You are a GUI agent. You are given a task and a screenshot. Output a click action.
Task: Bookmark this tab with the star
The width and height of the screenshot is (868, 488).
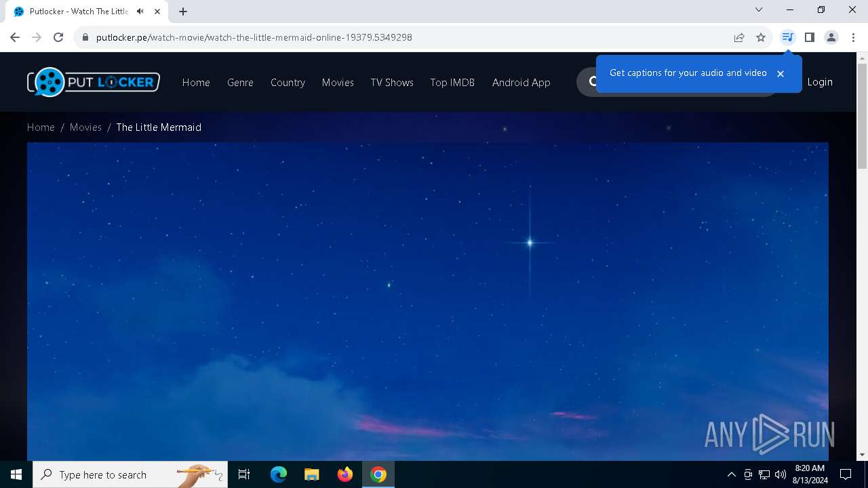761,37
